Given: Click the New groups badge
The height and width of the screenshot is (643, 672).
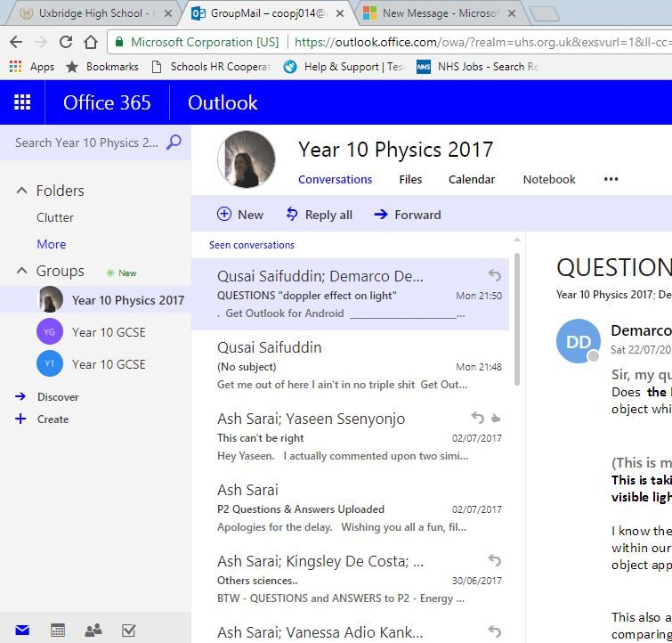Looking at the screenshot, I should 122,273.
